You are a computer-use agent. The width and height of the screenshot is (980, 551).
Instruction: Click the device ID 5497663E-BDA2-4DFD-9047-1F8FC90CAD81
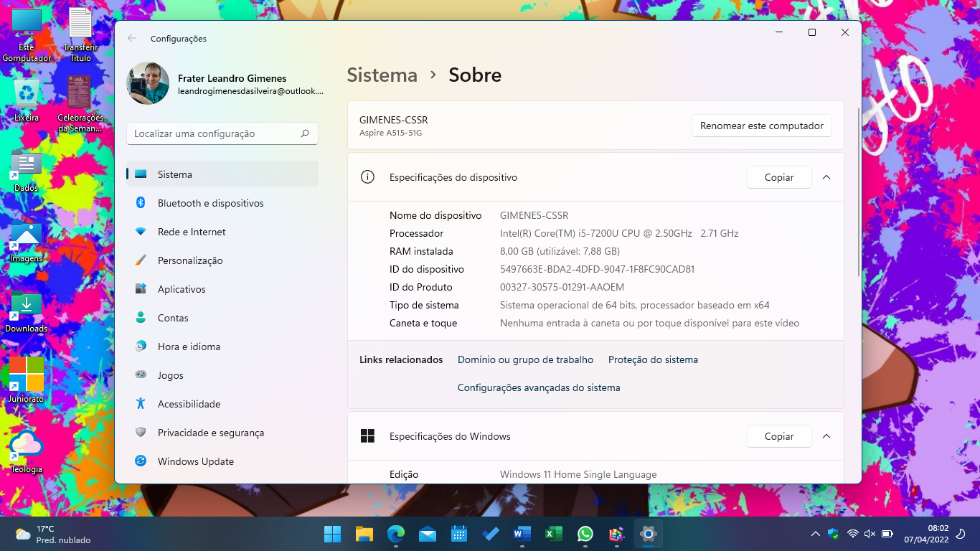click(598, 269)
